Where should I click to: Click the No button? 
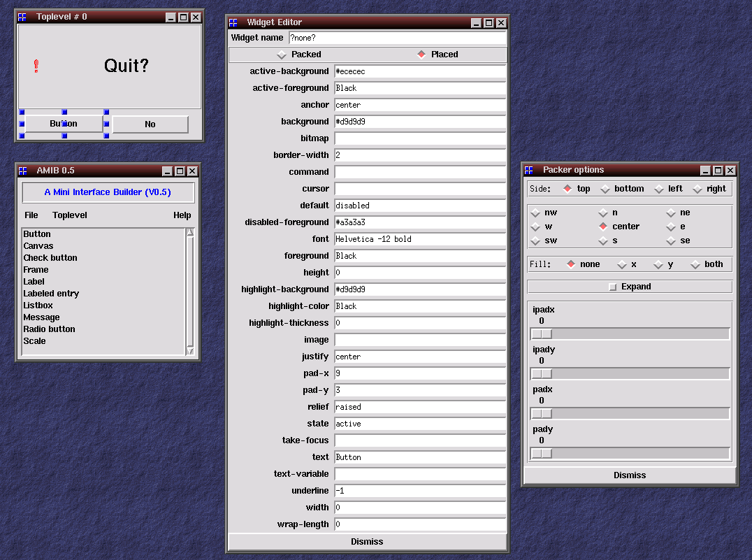[x=150, y=124]
